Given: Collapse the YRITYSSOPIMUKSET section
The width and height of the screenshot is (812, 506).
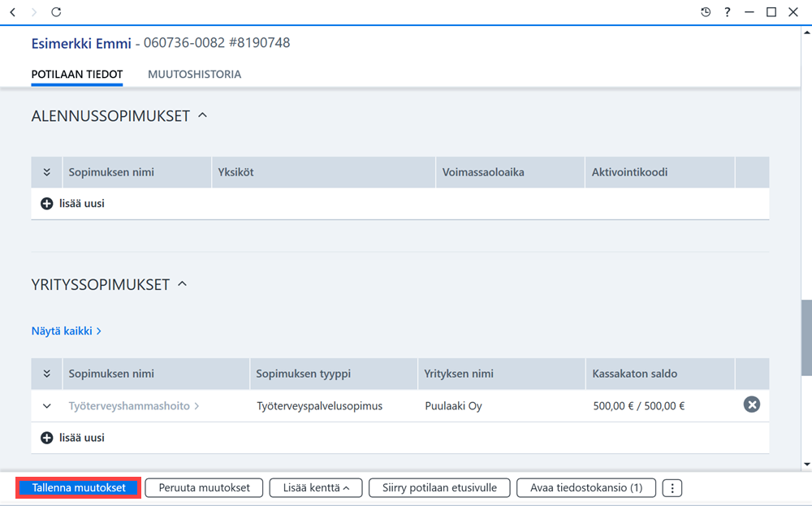Looking at the screenshot, I should tap(182, 283).
